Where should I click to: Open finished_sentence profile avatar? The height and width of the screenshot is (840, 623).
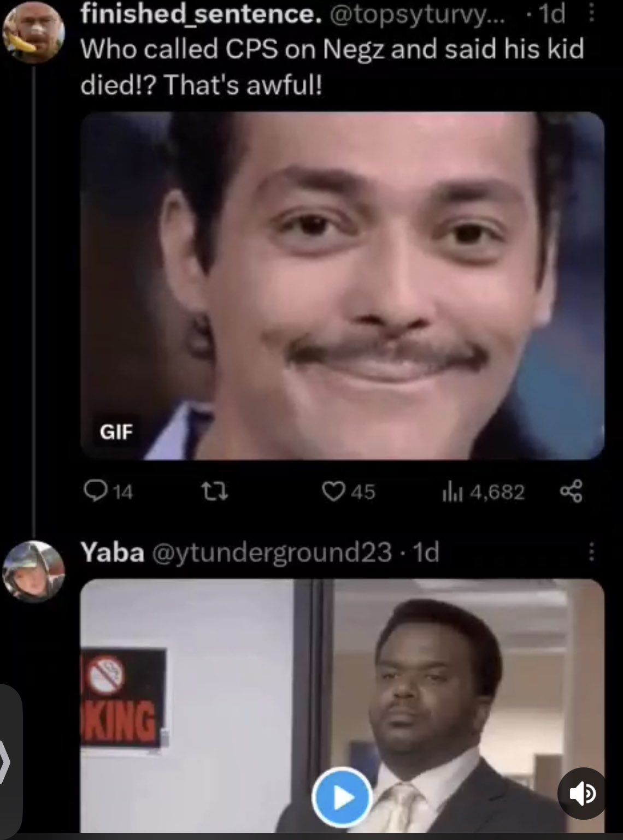point(33,32)
